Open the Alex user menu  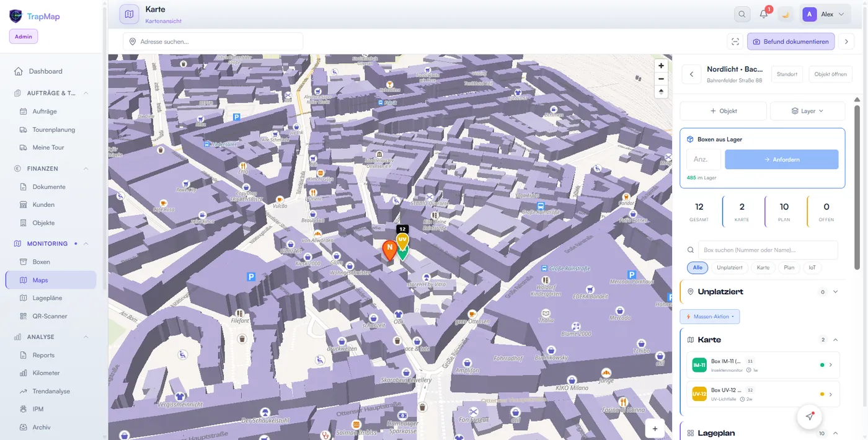click(x=825, y=14)
